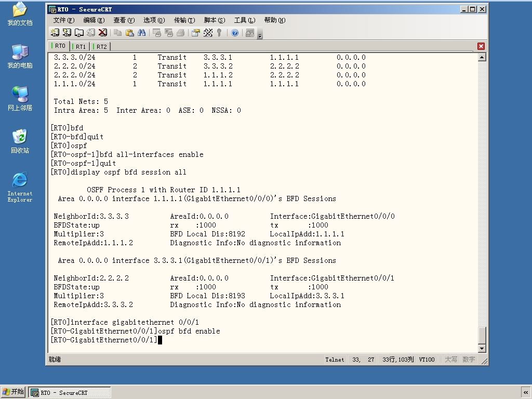Open the 文件(F) menu
This screenshot has height=399, width=532.
(63, 20)
